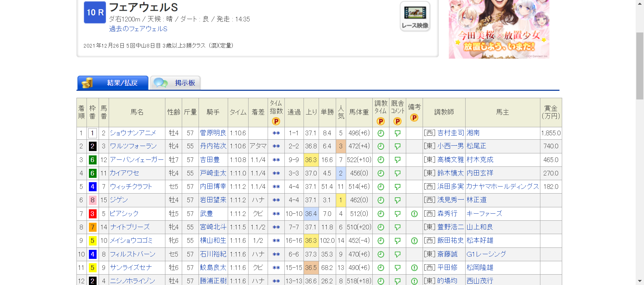Click remarks exclamation icon for ピアシック row
The height and width of the screenshot is (285, 644).
(414, 214)
